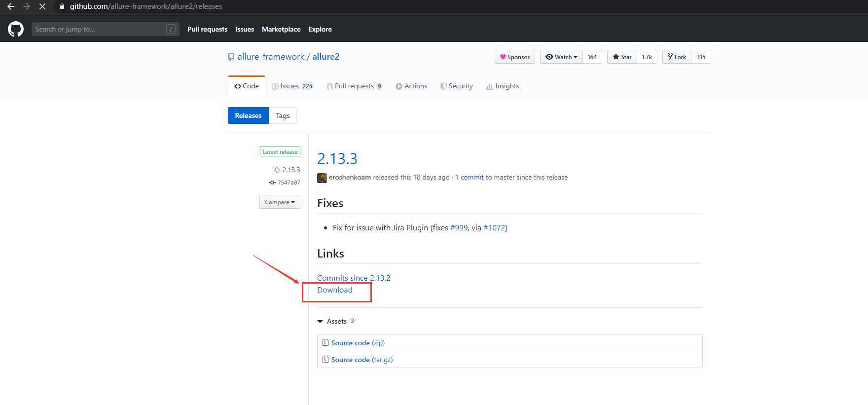This screenshot has height=405, width=868.
Task: Click the Sponsor button
Action: [515, 57]
